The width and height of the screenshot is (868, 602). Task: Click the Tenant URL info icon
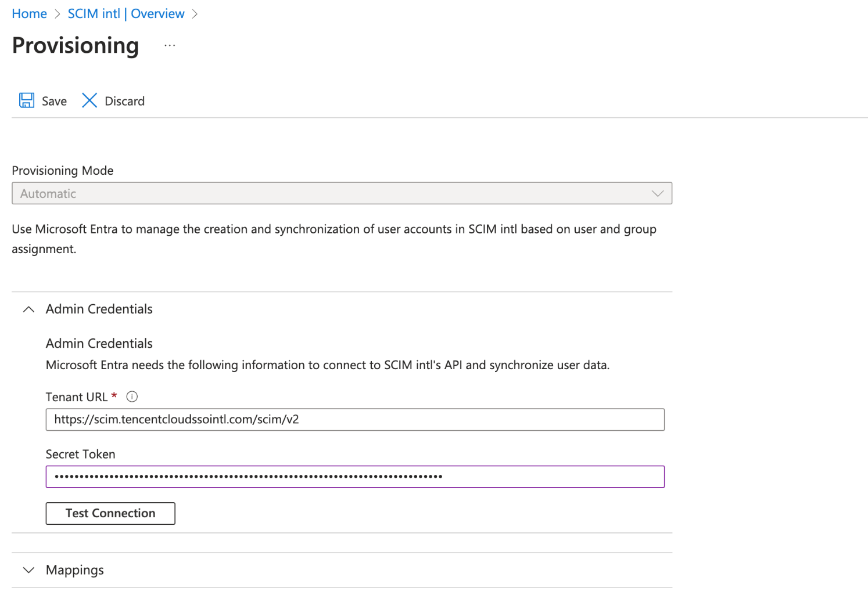(132, 397)
